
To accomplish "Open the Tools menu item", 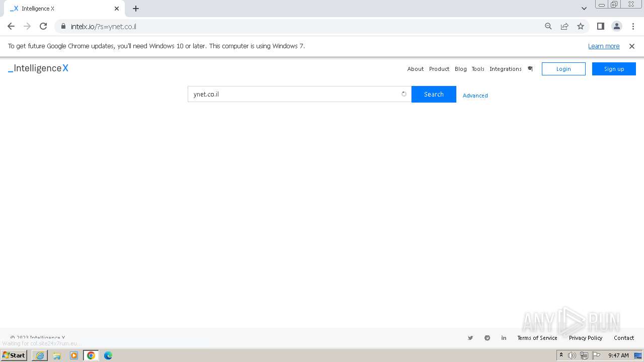I will pos(478,69).
